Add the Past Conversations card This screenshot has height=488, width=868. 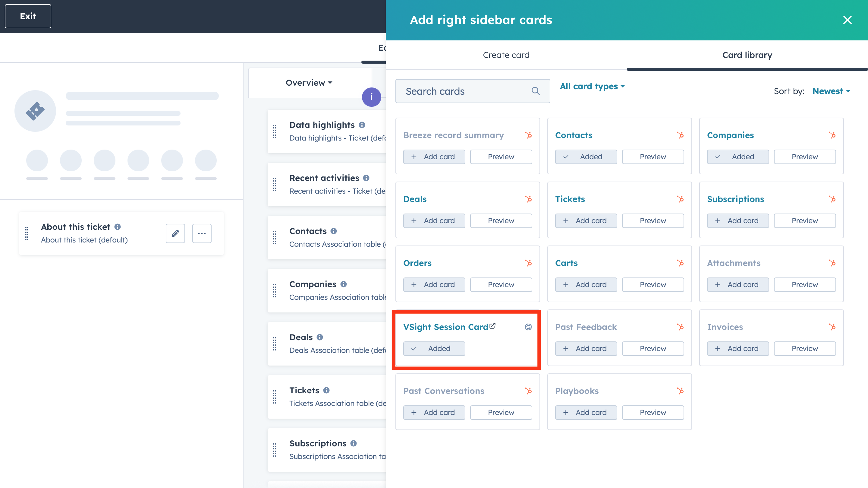tap(434, 413)
